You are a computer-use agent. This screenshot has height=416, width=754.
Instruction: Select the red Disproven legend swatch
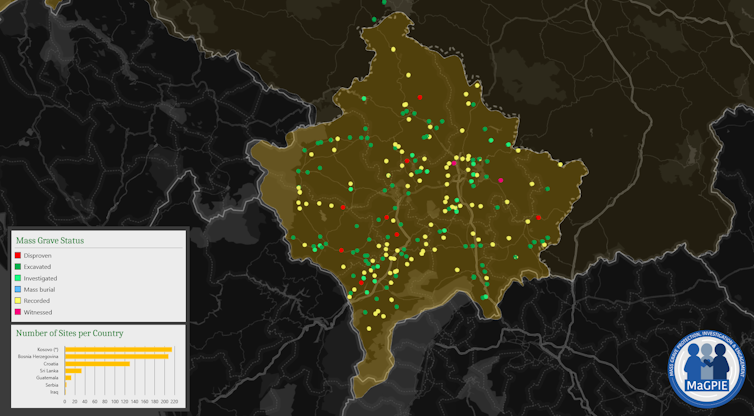point(19,255)
